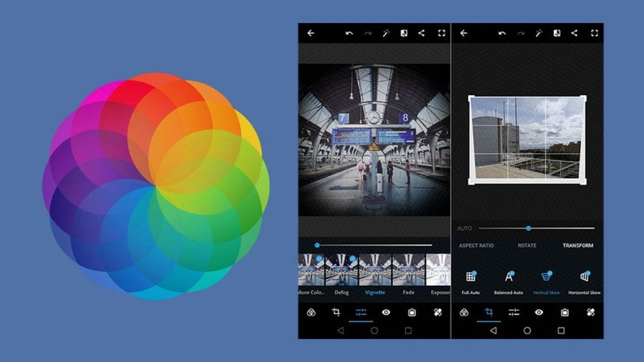This screenshot has height=362, width=644.
Task: Switch to the Aspect Ratio tab
Action: click(476, 246)
